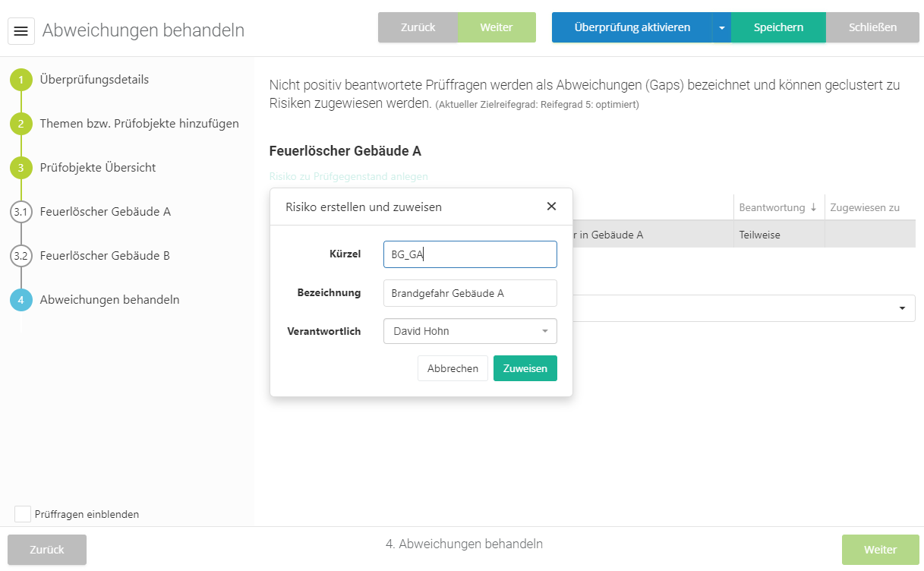
Task: Sort by Beantwortung column arrow
Action: pos(813,207)
